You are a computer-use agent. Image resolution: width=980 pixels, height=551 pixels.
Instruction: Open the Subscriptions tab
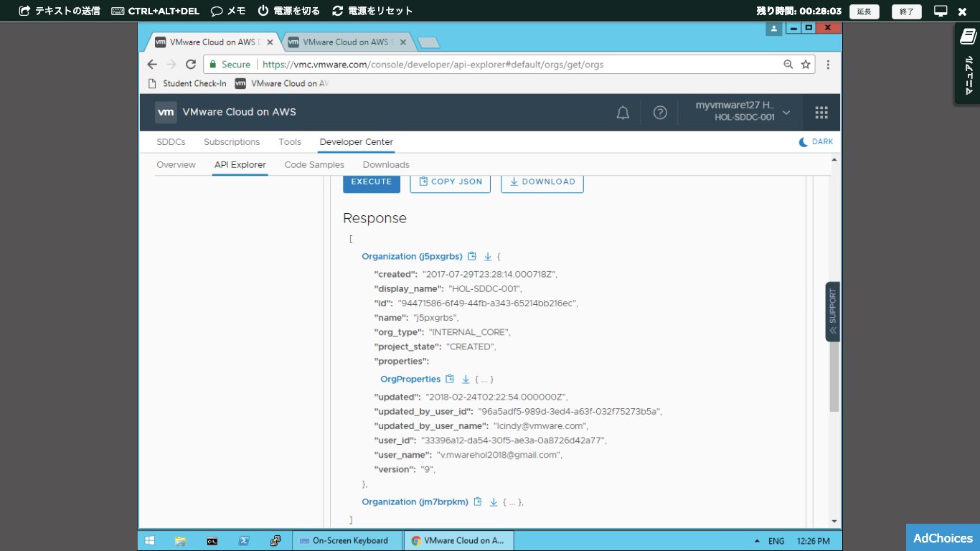pos(232,142)
